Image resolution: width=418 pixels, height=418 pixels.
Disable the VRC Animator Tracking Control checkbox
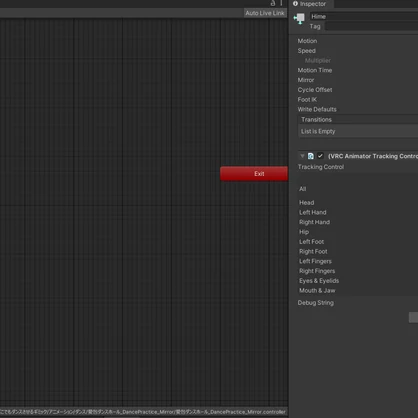tap(320, 156)
